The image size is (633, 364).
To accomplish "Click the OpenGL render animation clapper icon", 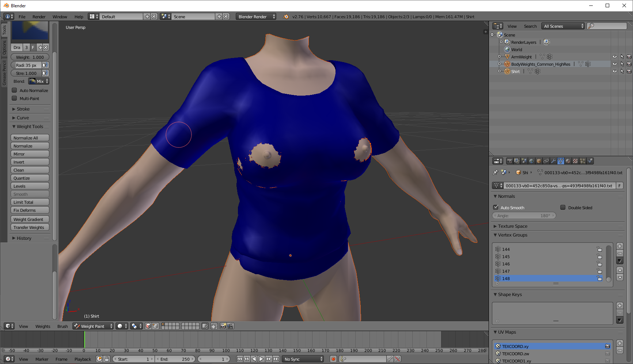I will coord(230,326).
